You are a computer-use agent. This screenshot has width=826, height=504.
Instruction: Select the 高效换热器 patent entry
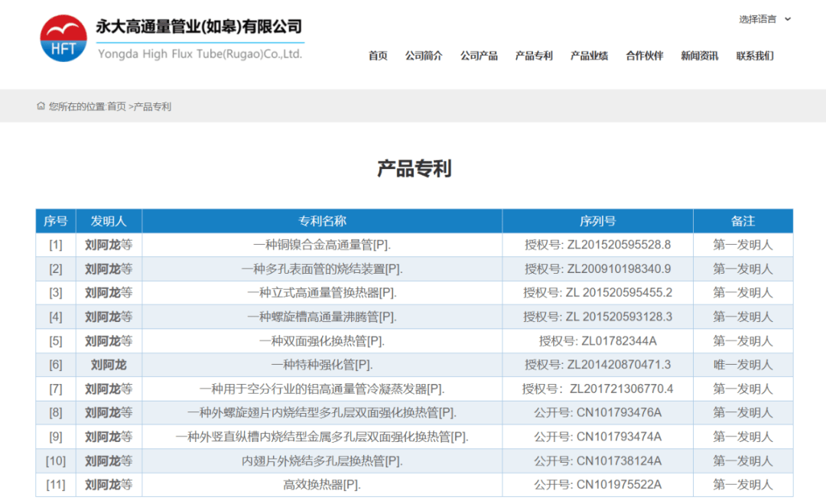322,485
